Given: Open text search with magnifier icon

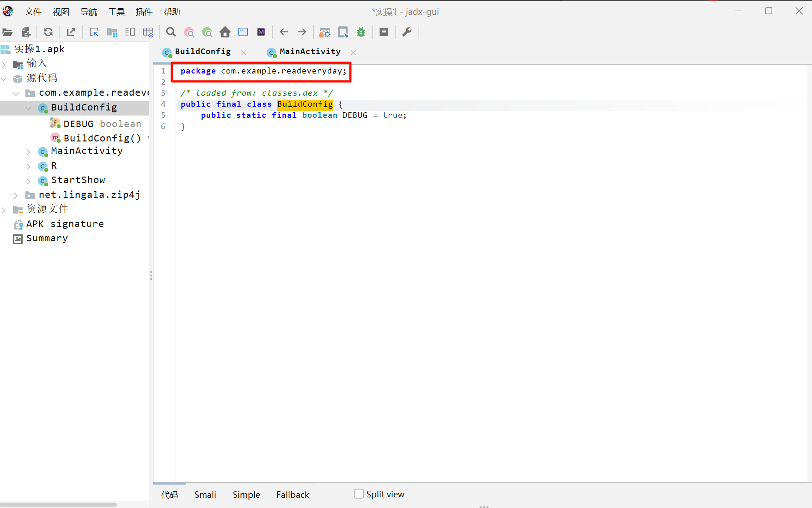Looking at the screenshot, I should click(171, 32).
